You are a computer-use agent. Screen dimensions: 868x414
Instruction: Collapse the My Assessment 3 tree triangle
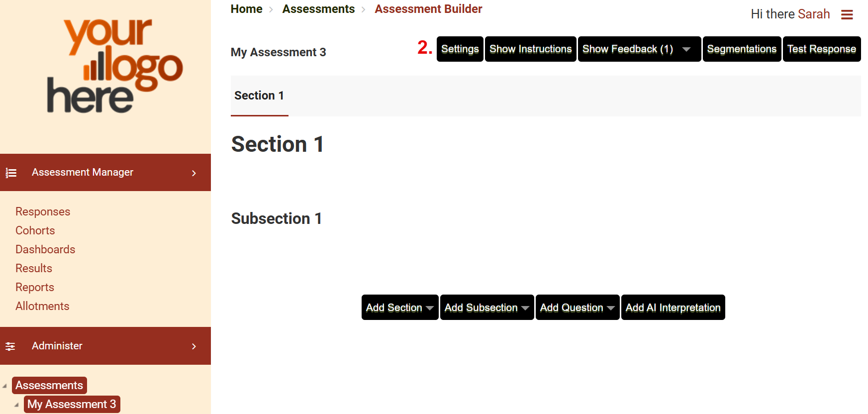point(17,405)
